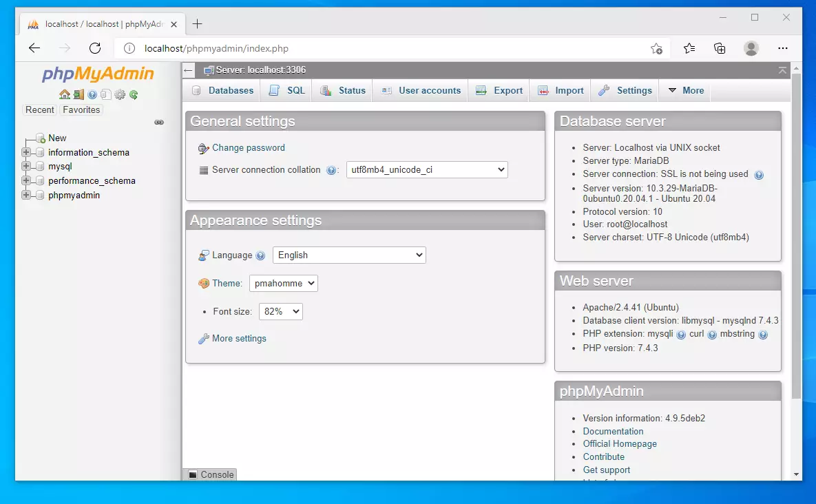Screen dimensions: 816x504
Task: Click help icon next to Language
Action: tap(261, 255)
